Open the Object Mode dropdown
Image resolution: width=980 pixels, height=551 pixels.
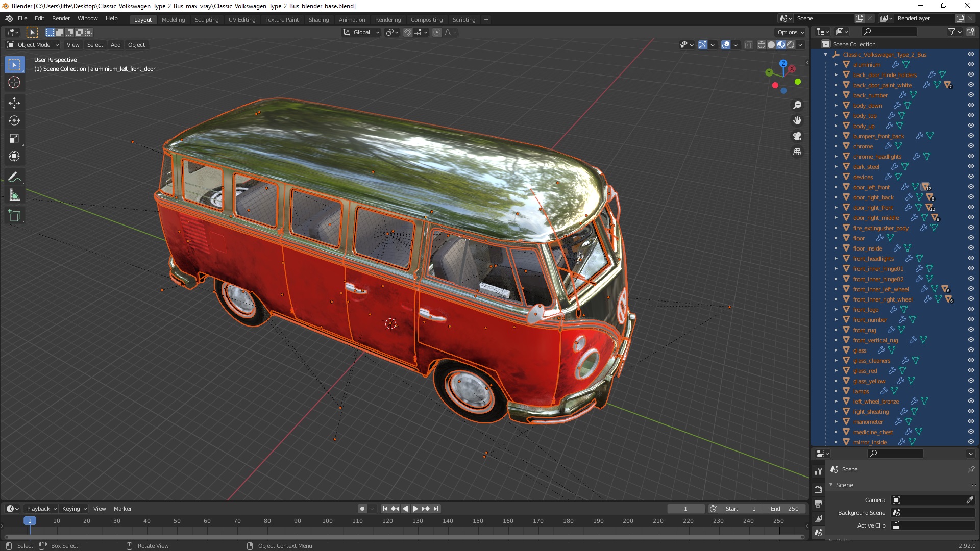click(x=33, y=45)
